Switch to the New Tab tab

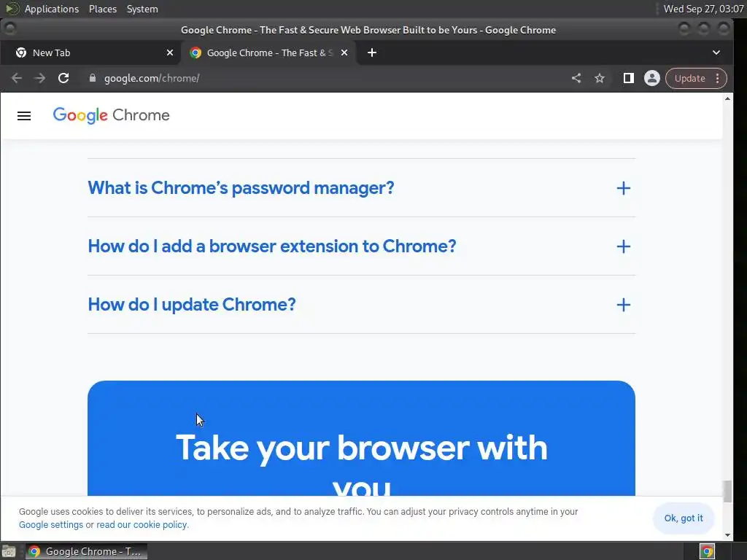click(x=90, y=52)
